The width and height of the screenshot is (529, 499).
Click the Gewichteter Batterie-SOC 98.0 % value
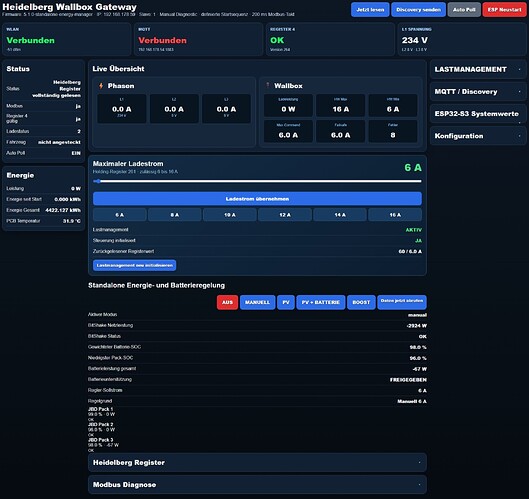click(418, 347)
